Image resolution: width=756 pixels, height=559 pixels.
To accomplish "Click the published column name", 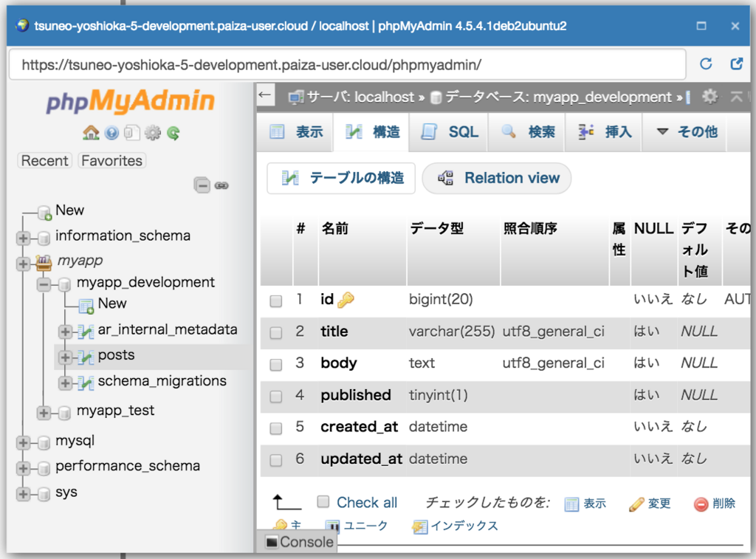I will point(356,395).
